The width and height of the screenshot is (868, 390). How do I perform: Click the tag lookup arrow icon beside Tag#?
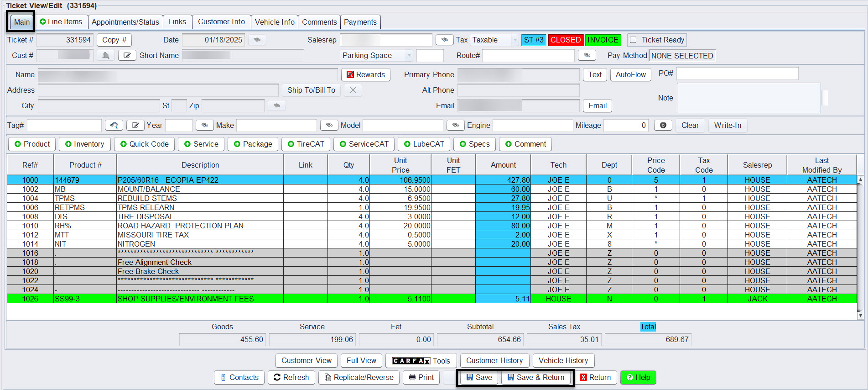[114, 126]
